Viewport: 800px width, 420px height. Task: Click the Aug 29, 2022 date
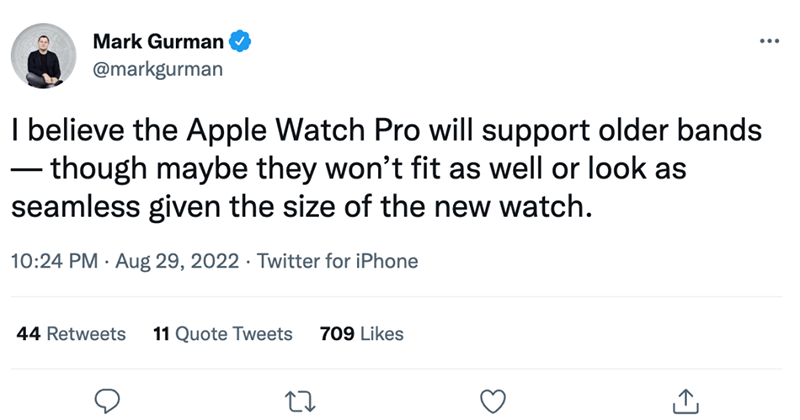coord(178,262)
